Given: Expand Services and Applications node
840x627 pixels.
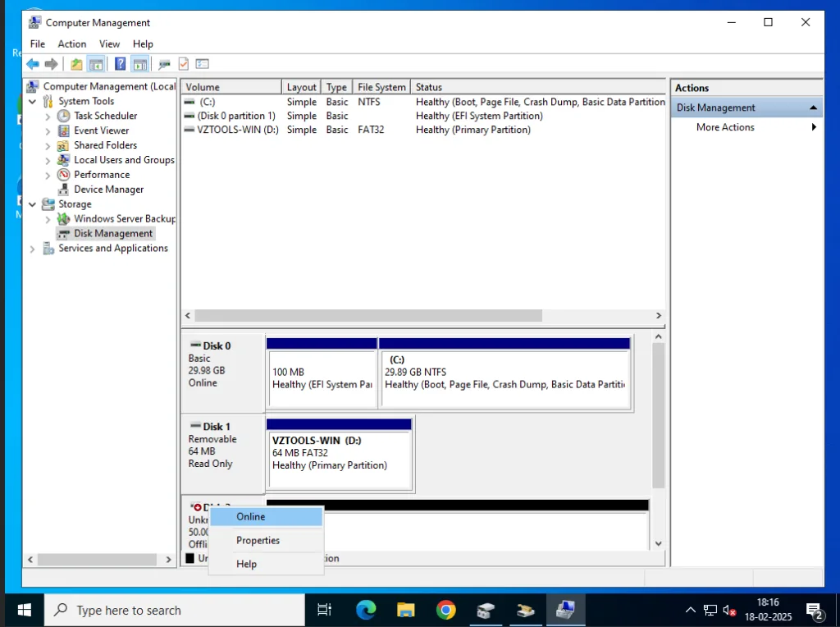Looking at the screenshot, I should coord(32,249).
